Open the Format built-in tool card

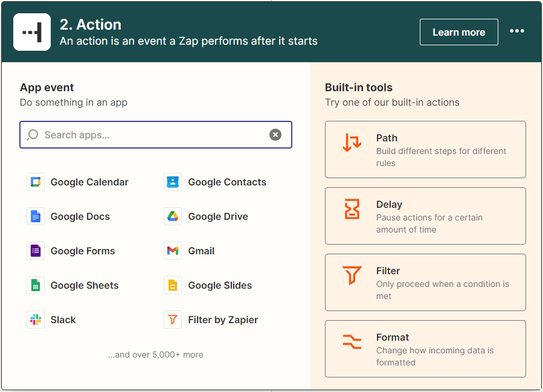point(425,349)
